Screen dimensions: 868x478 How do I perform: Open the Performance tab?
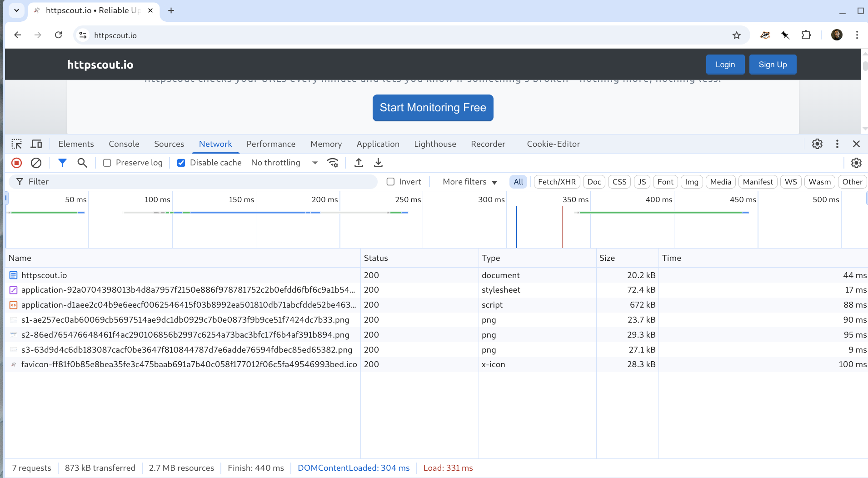click(x=271, y=144)
